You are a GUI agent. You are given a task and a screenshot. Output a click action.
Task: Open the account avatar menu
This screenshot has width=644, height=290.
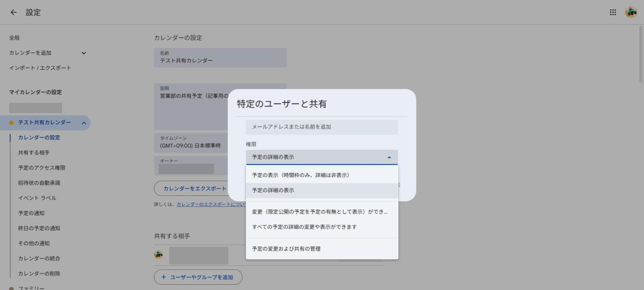click(631, 12)
